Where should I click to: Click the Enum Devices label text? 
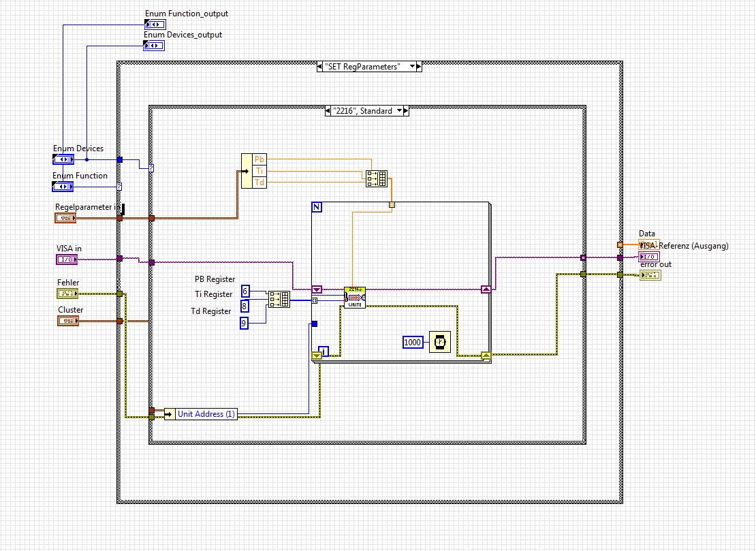coord(78,148)
